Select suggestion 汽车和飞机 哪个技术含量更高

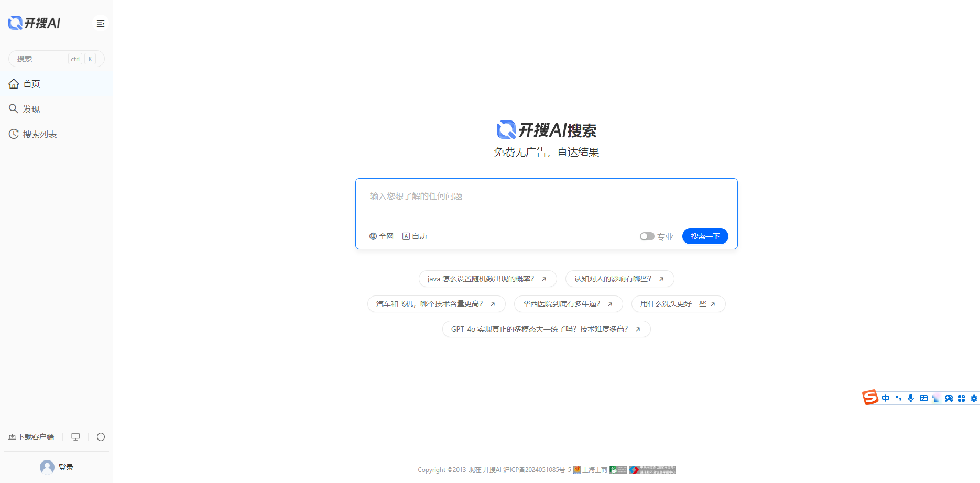click(436, 304)
